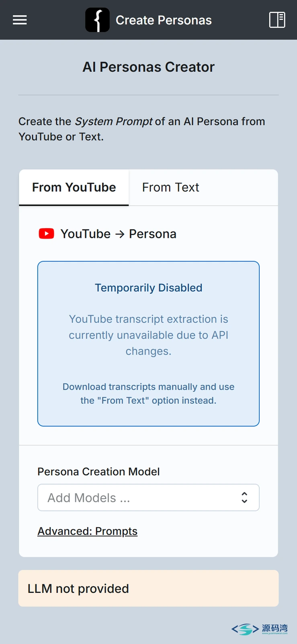
Task: Click the YouTube transcript extraction unavailable text
Action: [x=148, y=335]
